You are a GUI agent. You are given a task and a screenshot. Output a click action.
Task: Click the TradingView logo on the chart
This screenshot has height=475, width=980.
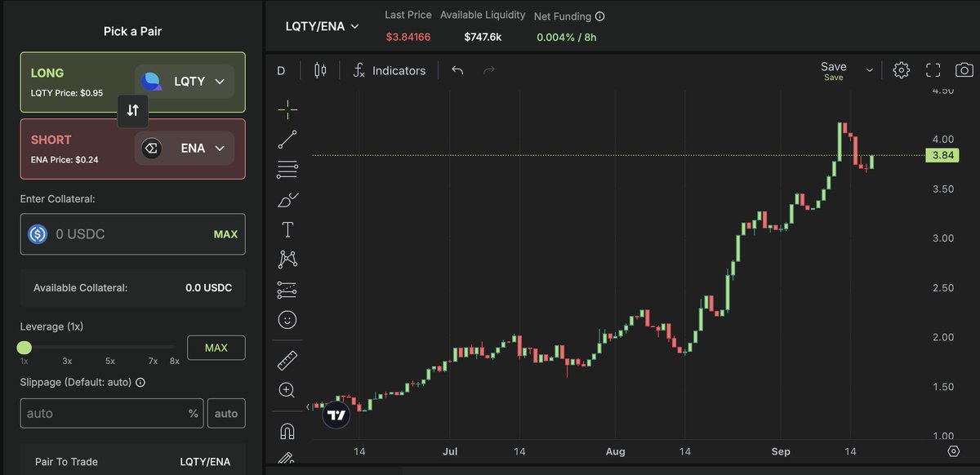coord(336,415)
